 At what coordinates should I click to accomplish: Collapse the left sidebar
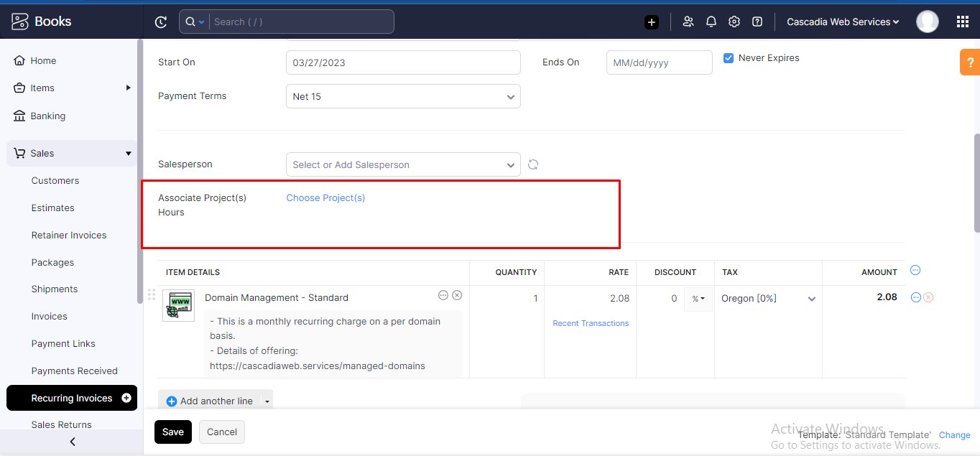(72, 442)
